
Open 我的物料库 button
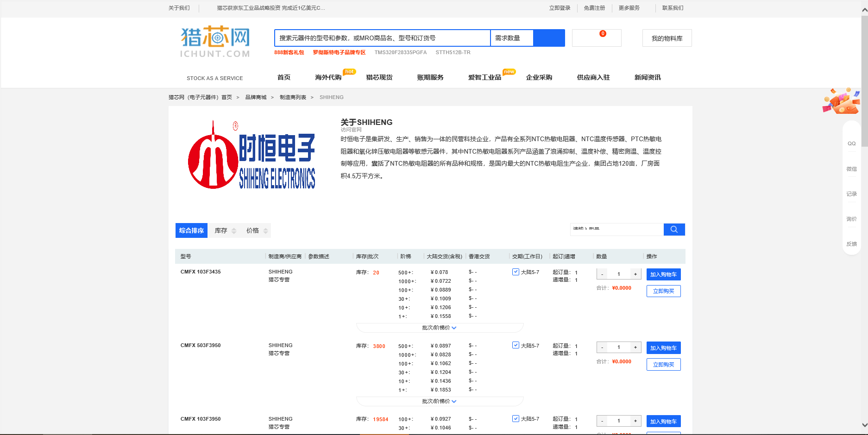click(x=667, y=38)
